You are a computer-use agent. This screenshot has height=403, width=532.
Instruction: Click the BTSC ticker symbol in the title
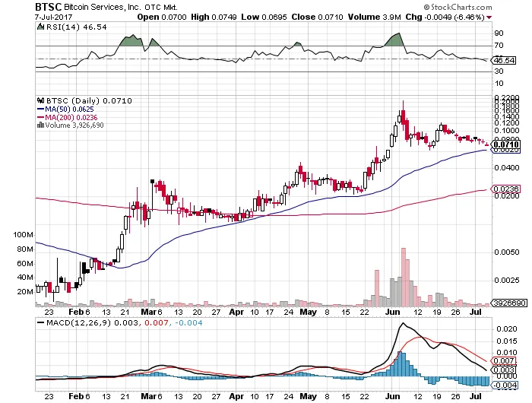[x=49, y=7]
